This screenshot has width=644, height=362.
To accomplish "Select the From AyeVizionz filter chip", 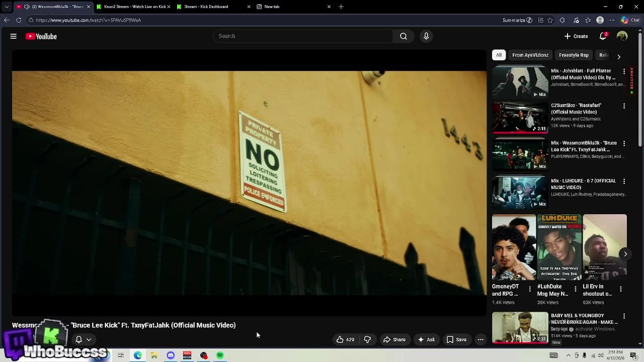I will pyautogui.click(x=530, y=55).
